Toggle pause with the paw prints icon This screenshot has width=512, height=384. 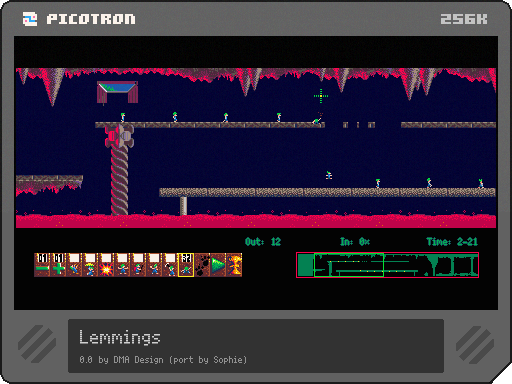tap(202, 265)
